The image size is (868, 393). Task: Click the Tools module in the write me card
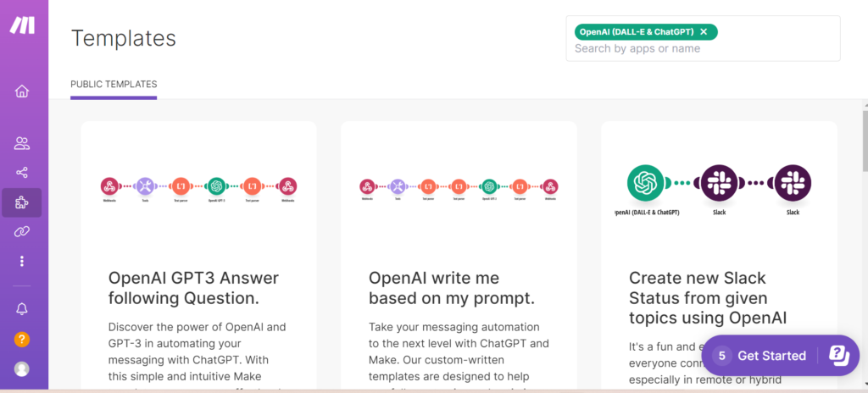[x=398, y=186]
